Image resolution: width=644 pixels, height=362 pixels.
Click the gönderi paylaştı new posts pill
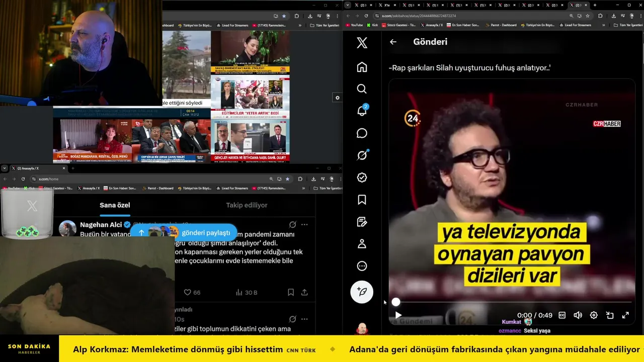[x=184, y=232]
